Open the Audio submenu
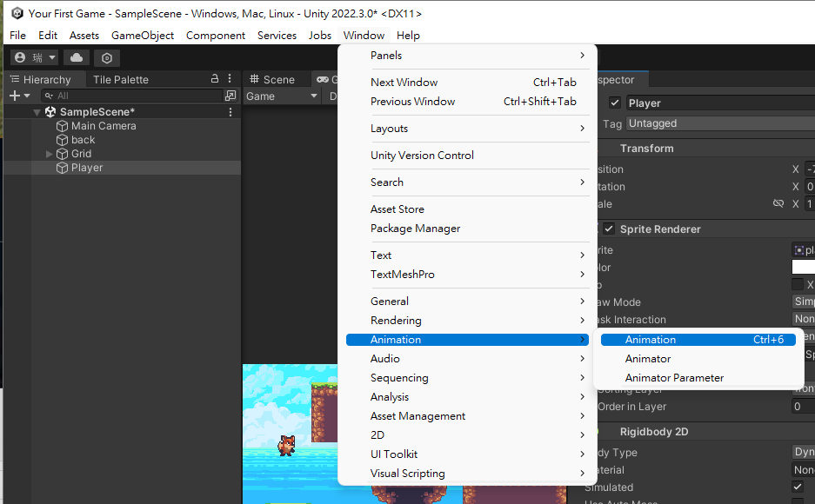 pos(467,359)
